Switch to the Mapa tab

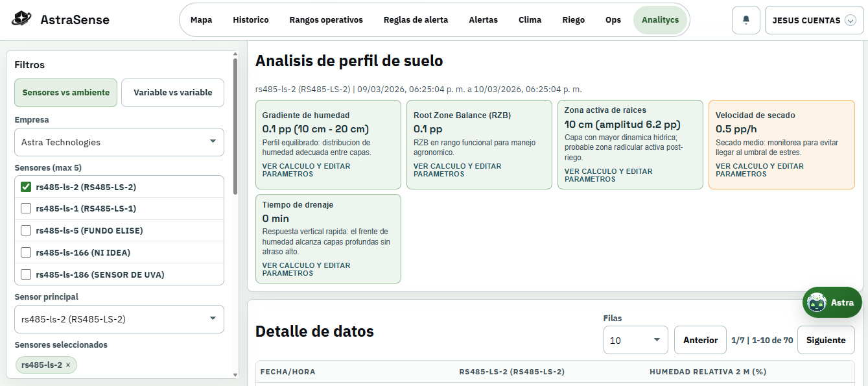[201, 20]
